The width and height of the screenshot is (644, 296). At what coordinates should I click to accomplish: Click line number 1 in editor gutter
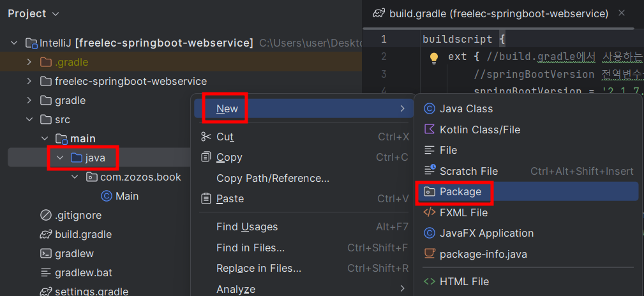click(384, 40)
